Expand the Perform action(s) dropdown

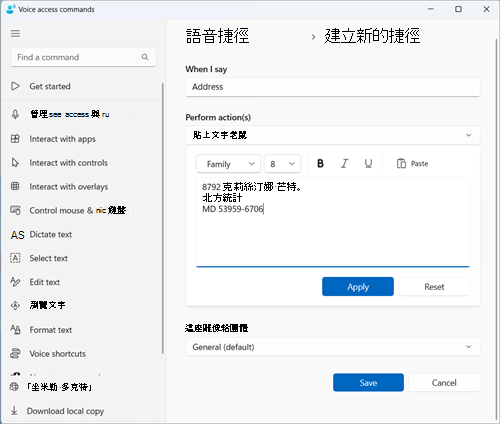pos(333,135)
